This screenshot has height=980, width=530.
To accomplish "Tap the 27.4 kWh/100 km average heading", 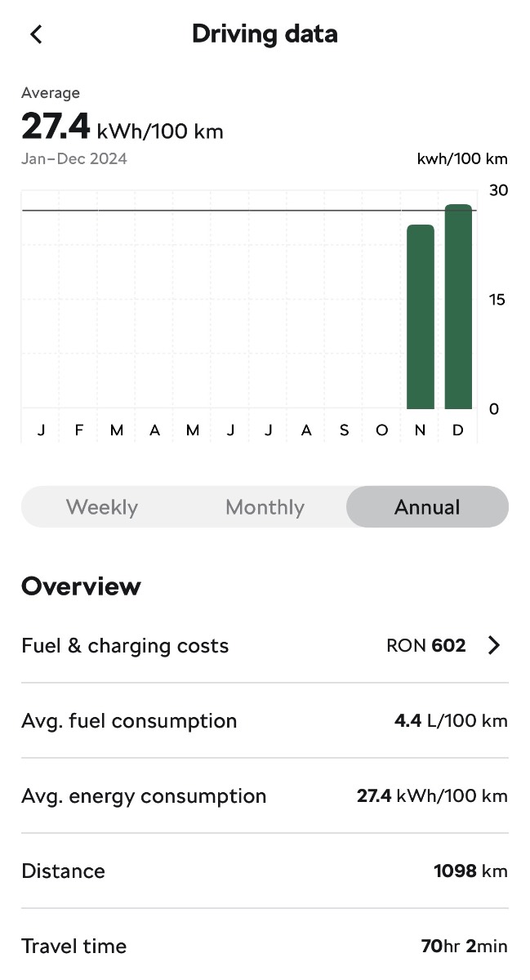I will pos(122,128).
